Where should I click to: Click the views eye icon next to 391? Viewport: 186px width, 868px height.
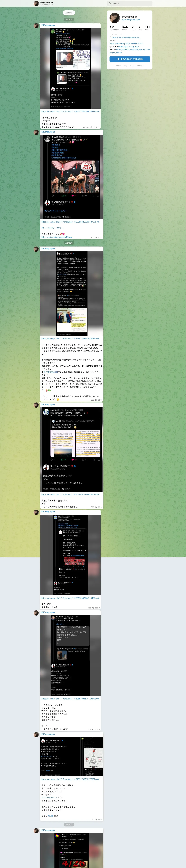pos(87,127)
